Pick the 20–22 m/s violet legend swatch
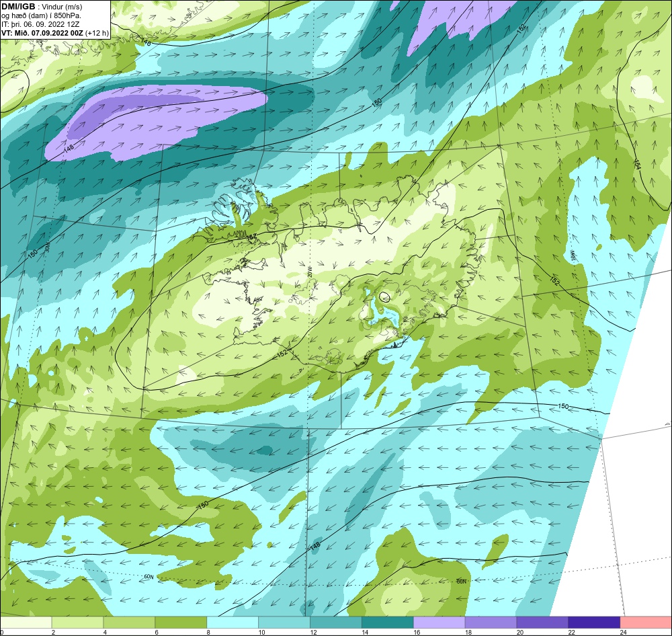The image size is (672, 636). click(542, 623)
